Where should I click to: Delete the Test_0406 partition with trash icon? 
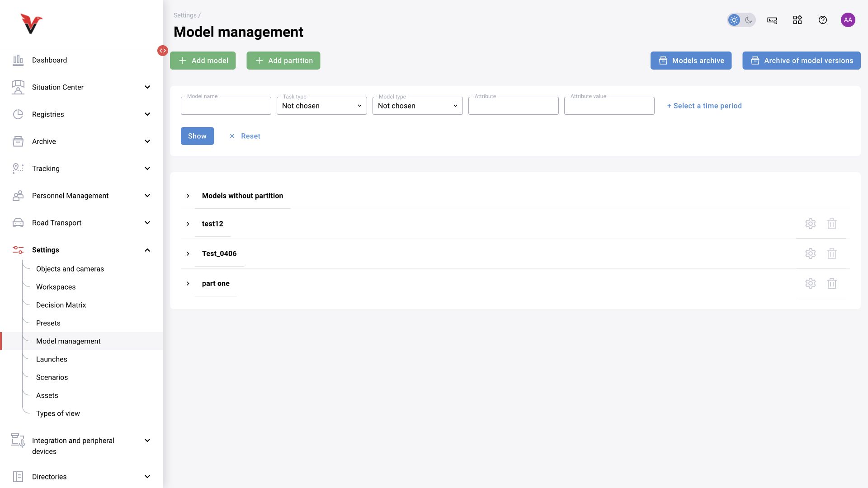832,253
